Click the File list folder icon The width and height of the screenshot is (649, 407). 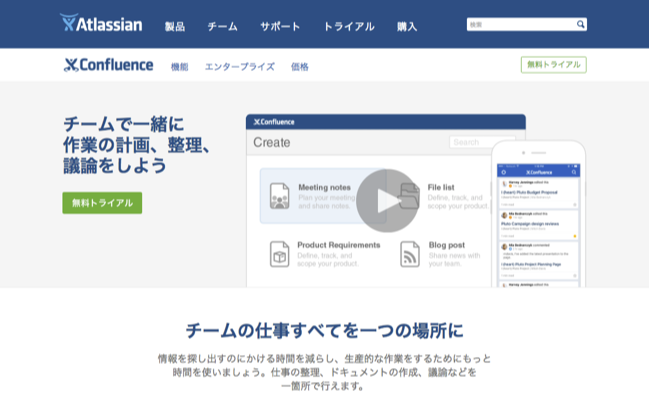410,196
